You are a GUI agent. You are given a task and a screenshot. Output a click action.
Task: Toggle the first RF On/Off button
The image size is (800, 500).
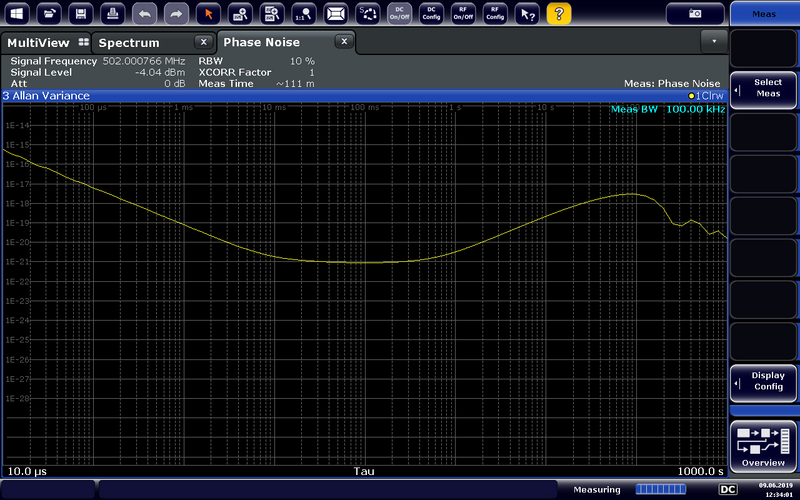[463, 13]
